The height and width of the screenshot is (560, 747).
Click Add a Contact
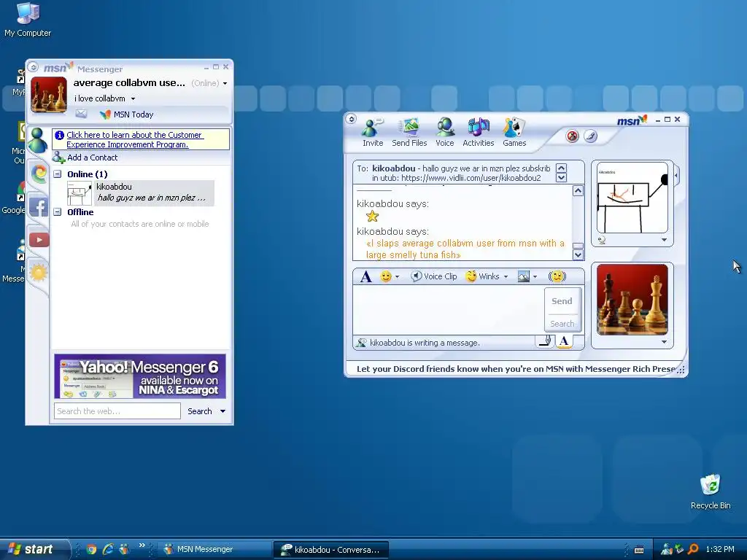(85, 157)
